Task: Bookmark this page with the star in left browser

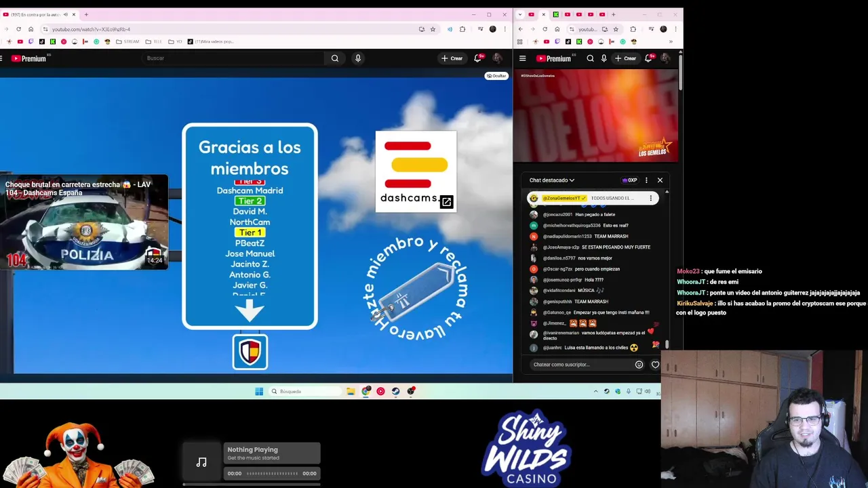Action: click(433, 29)
